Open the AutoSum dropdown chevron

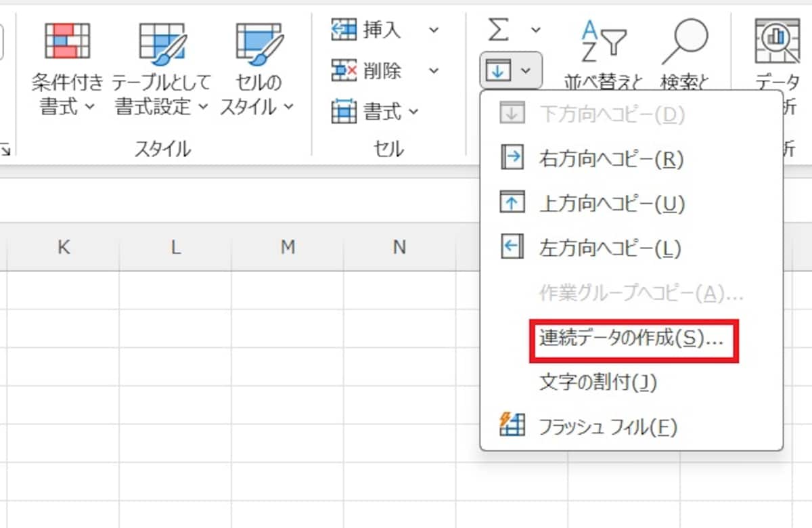click(x=535, y=28)
